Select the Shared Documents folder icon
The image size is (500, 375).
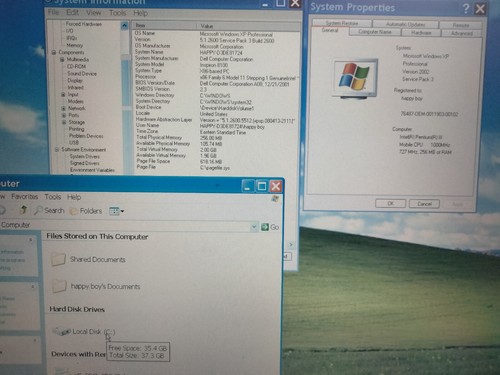coord(58,259)
